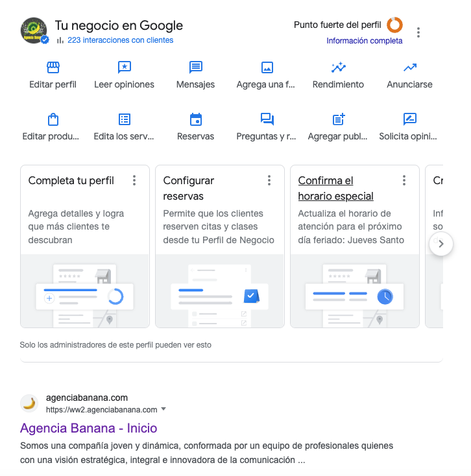Expand the agenciabanana.com URL dropdown arrow
The height and width of the screenshot is (476, 471).
[x=163, y=409]
